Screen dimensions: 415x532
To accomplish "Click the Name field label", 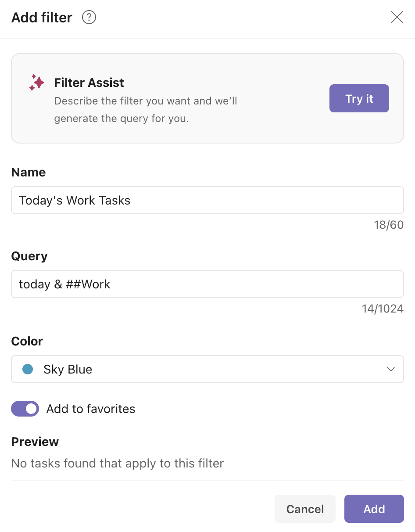I will pos(29,173).
